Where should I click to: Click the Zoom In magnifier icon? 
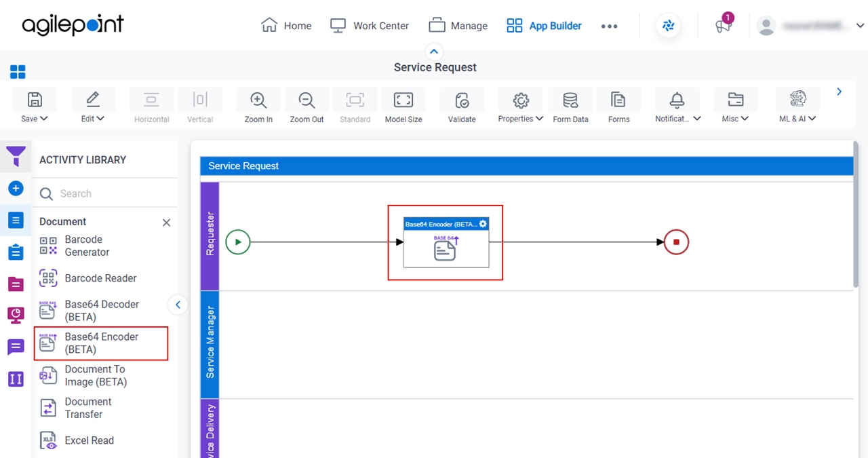(x=258, y=100)
